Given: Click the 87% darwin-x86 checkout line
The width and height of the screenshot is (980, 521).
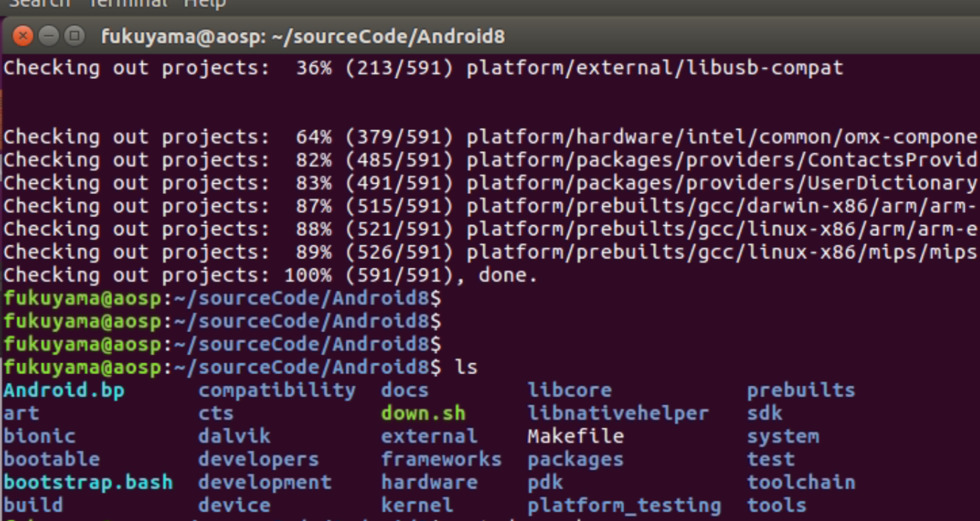Looking at the screenshot, I should click(490, 206).
